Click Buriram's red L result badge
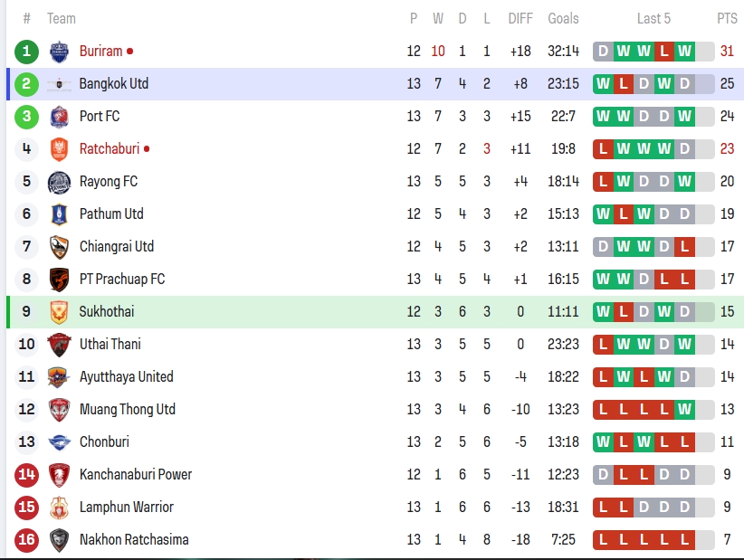 click(663, 52)
